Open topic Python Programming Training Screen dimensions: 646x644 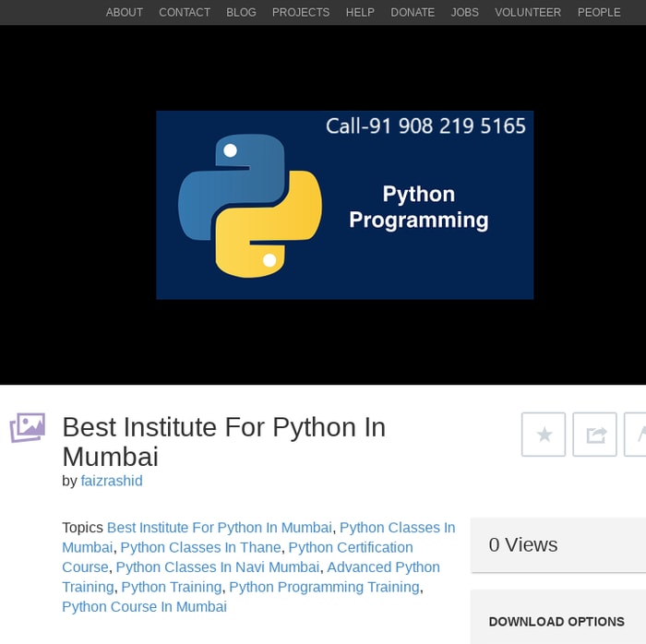click(x=324, y=587)
